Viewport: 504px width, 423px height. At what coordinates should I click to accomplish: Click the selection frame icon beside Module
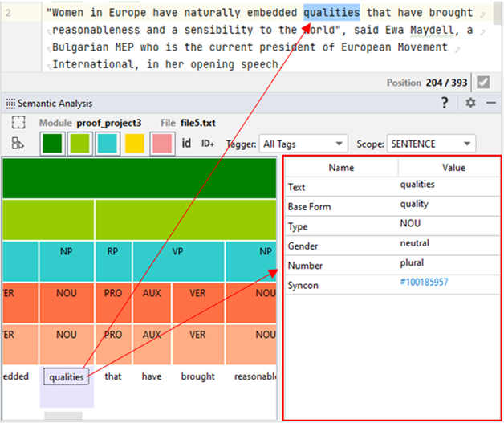click(18, 123)
